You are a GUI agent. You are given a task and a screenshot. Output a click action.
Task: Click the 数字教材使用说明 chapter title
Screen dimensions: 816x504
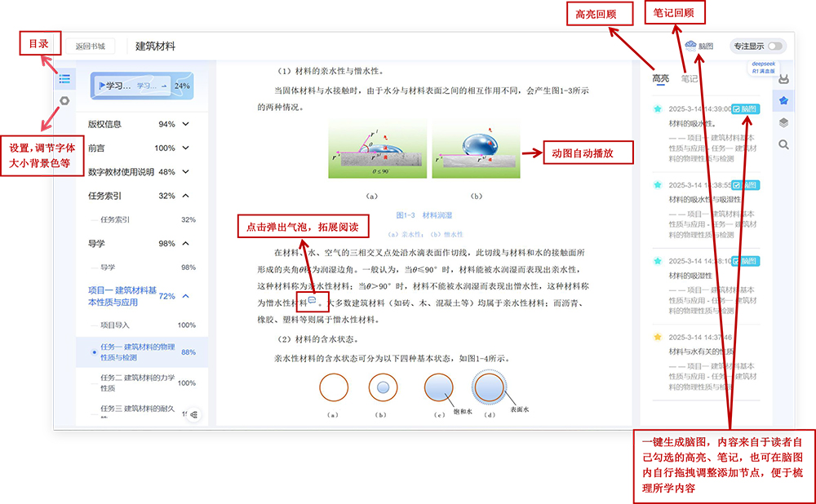click(x=122, y=171)
